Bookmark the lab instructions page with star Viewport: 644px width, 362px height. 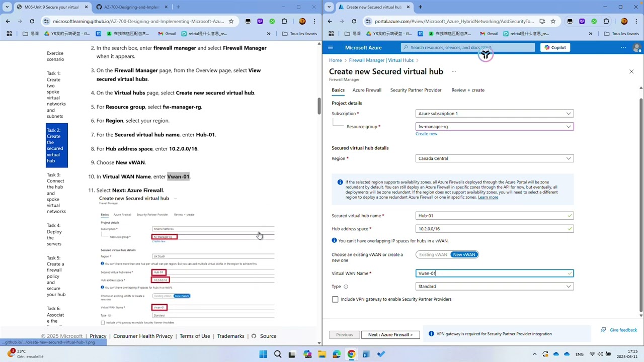231,21
